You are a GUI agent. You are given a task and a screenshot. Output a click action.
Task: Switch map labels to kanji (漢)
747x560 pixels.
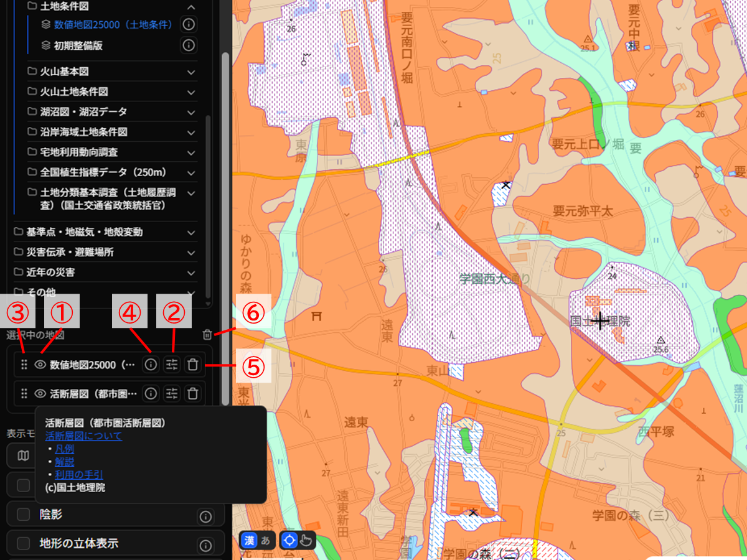coord(249,540)
